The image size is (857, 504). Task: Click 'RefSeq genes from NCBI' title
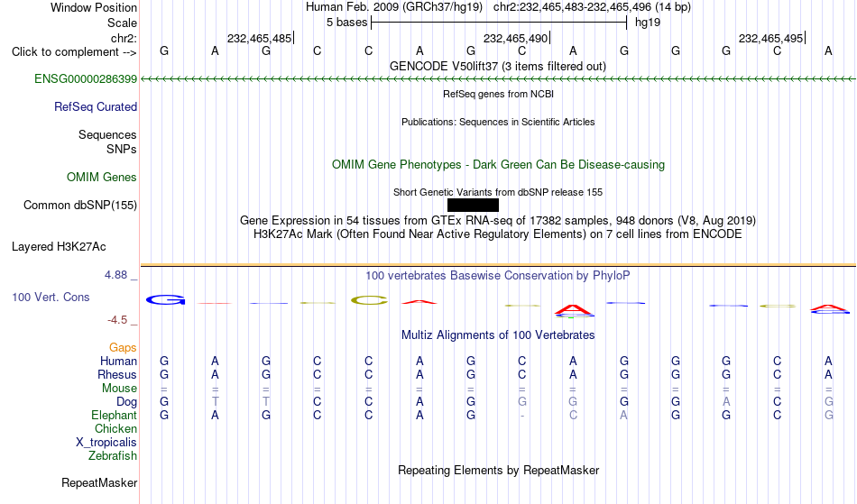point(498,94)
